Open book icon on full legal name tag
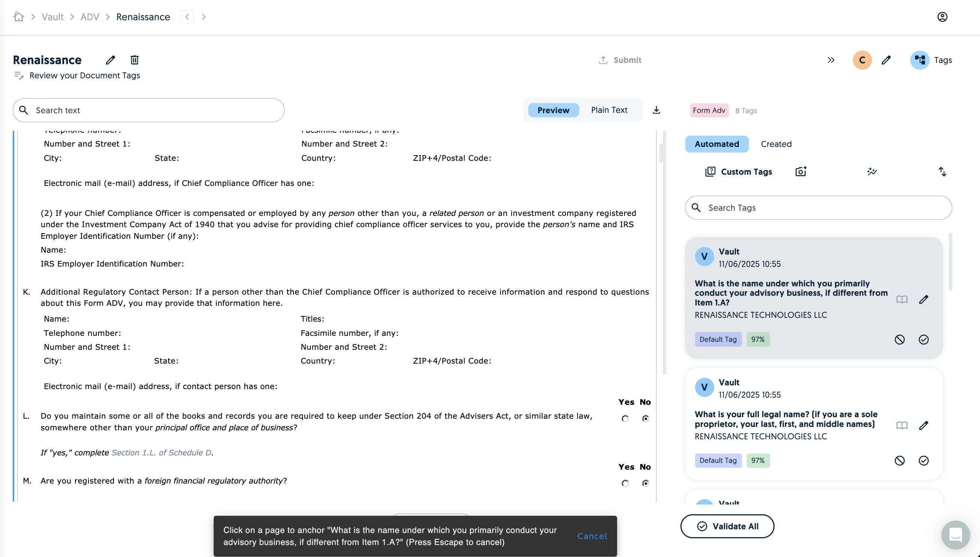 click(902, 425)
